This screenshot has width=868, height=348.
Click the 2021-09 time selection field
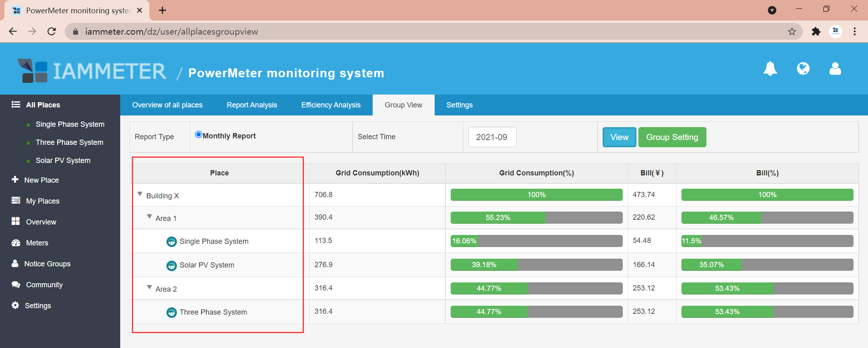click(492, 137)
